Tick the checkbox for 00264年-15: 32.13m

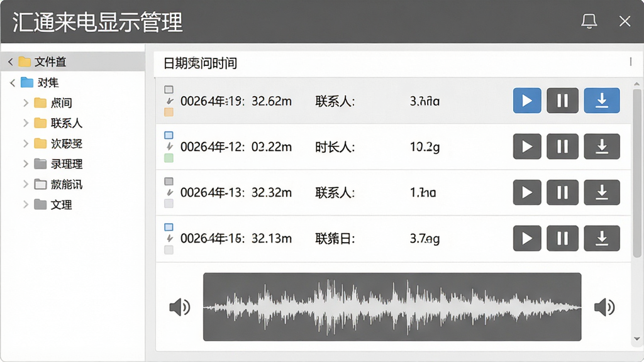169,227
